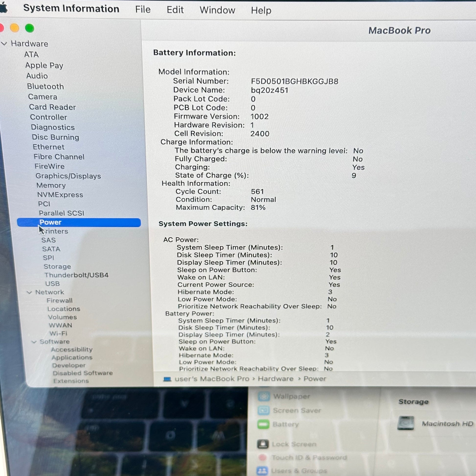
Task: Select FireWire in the sidebar
Action: [x=49, y=167]
